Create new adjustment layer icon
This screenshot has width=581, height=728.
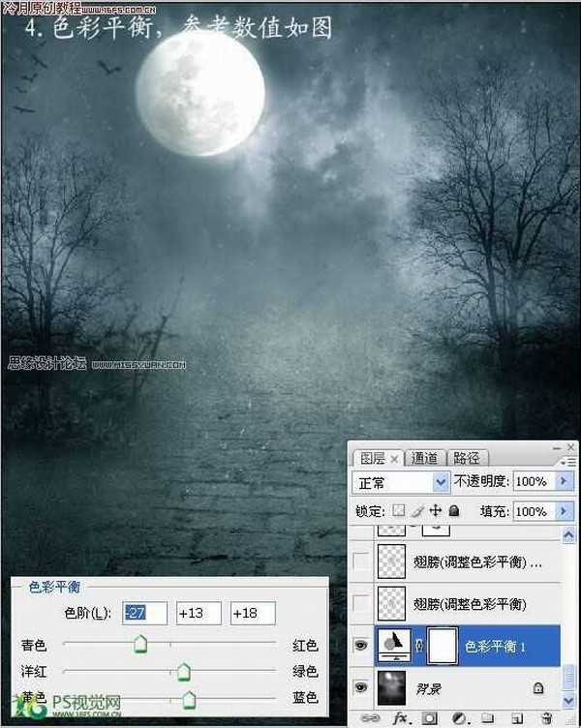[x=460, y=717]
